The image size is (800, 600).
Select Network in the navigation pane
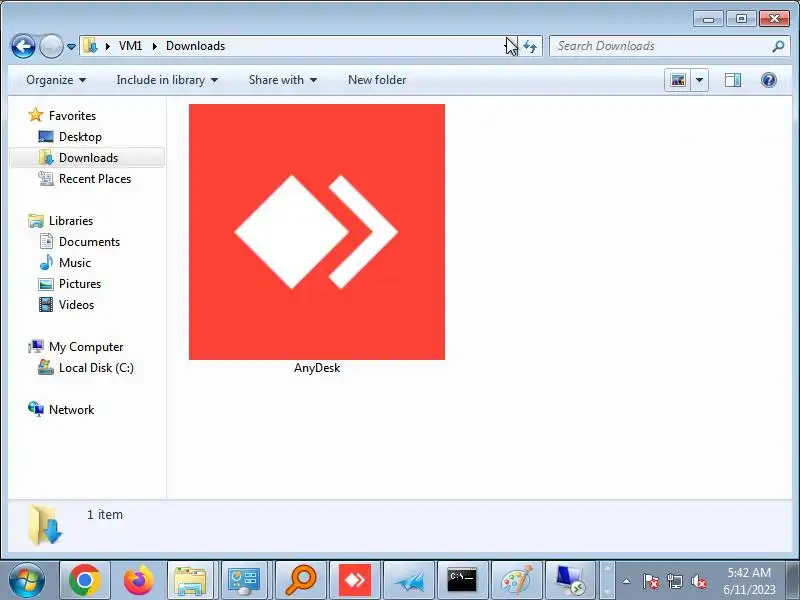pyautogui.click(x=71, y=410)
